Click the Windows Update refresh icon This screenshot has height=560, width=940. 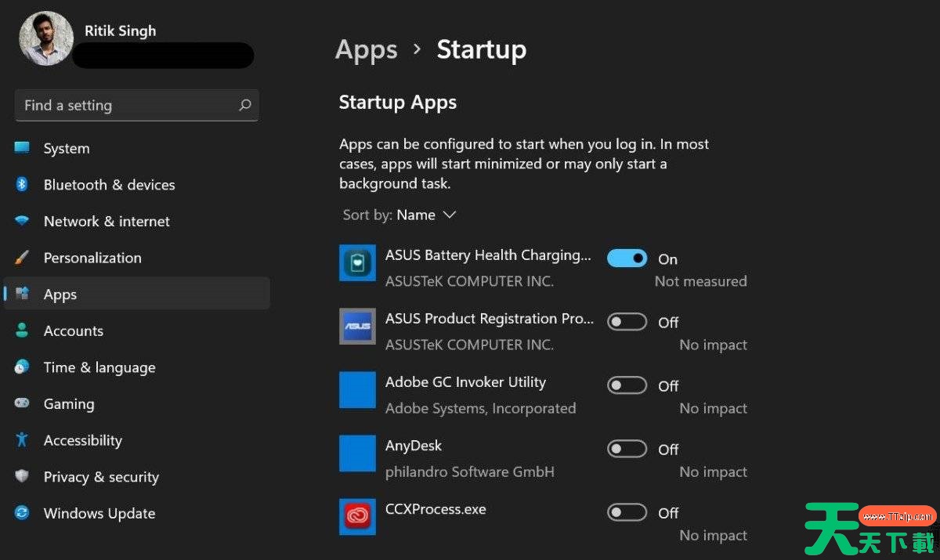click(22, 513)
